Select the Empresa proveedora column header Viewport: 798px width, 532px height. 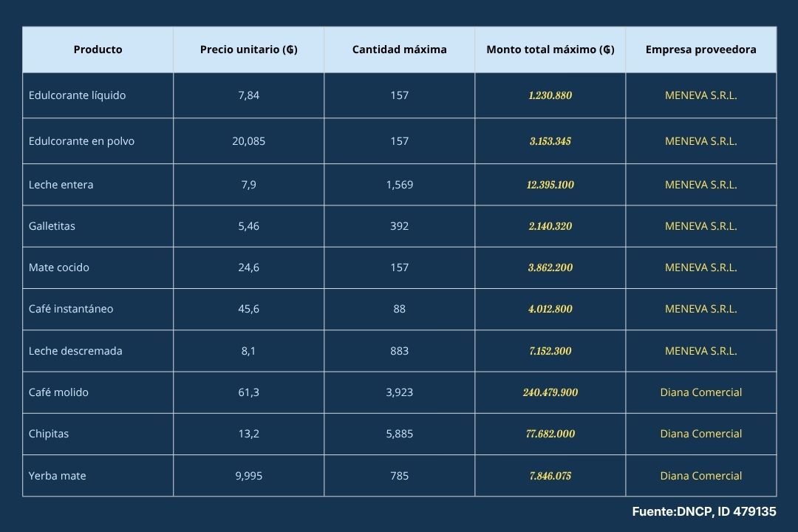click(700, 50)
